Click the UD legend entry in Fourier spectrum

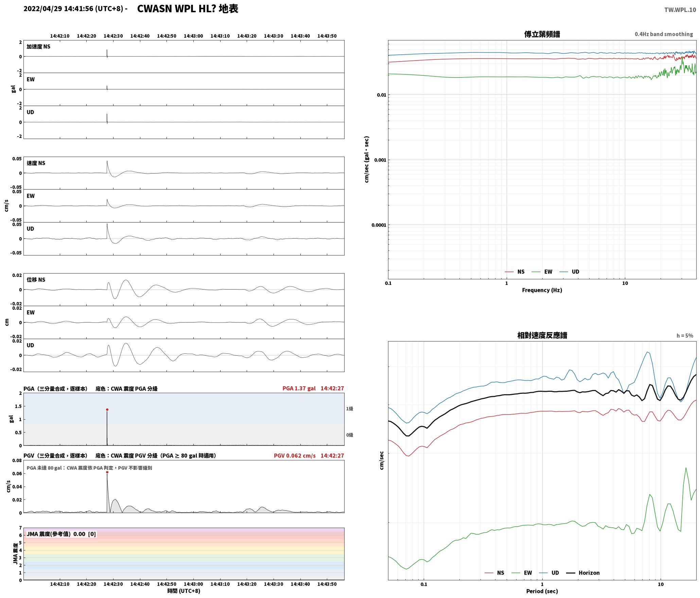point(569,271)
